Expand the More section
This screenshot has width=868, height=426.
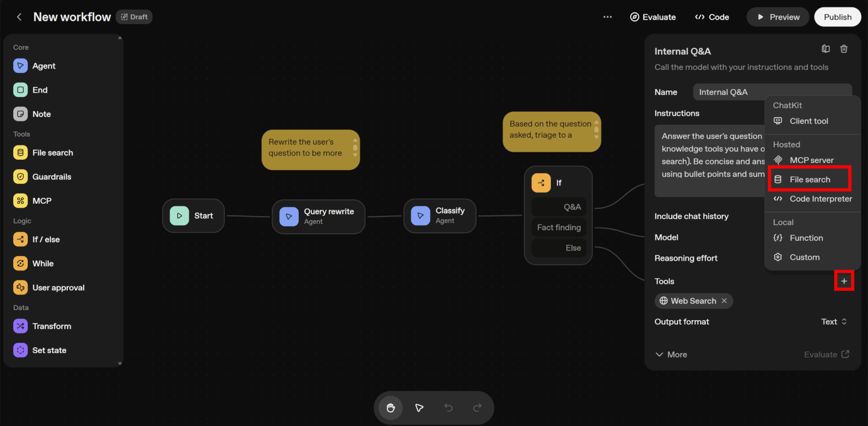(671, 354)
